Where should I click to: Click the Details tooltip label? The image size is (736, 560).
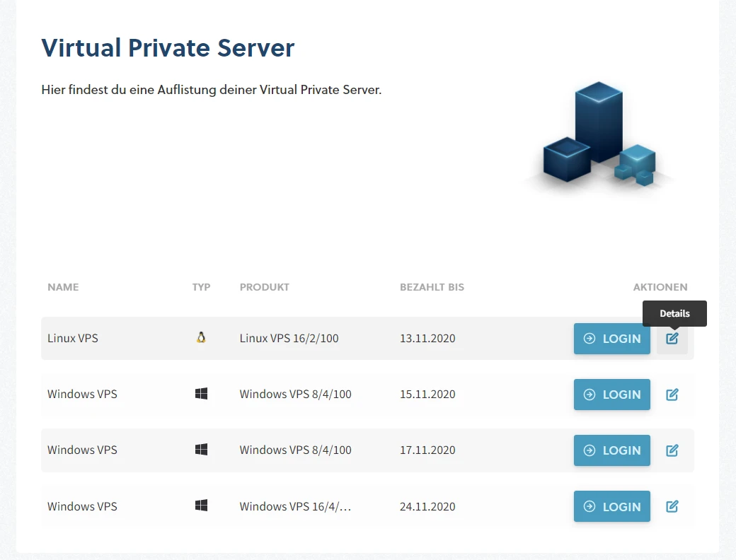(674, 313)
